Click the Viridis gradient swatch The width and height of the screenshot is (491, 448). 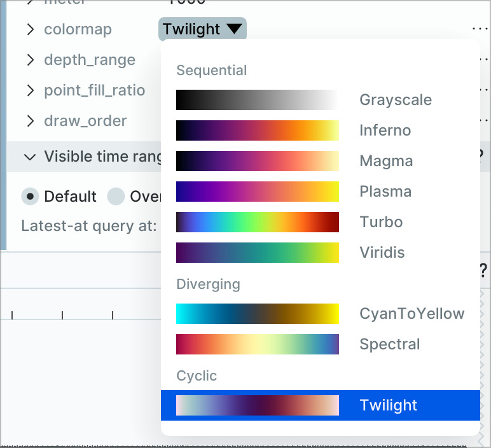point(258,253)
